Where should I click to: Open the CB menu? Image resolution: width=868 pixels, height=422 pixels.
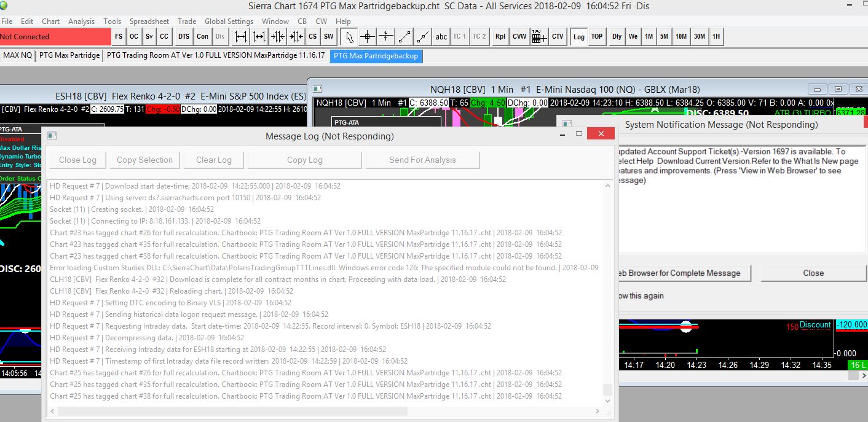tap(302, 21)
